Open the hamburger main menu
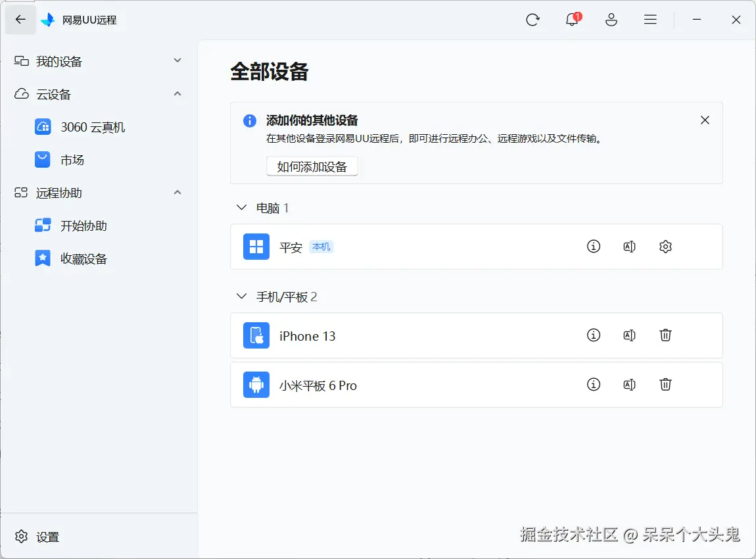Image resolution: width=756 pixels, height=559 pixels. point(650,19)
